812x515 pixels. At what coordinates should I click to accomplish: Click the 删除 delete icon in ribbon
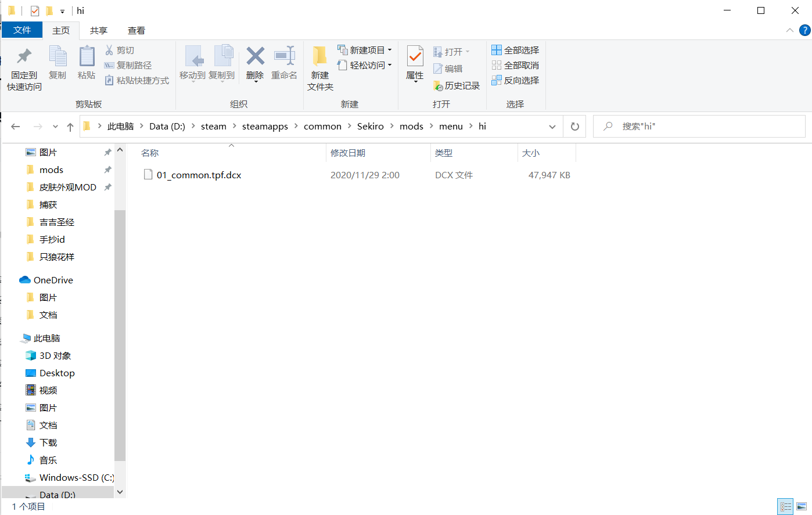[x=255, y=56]
